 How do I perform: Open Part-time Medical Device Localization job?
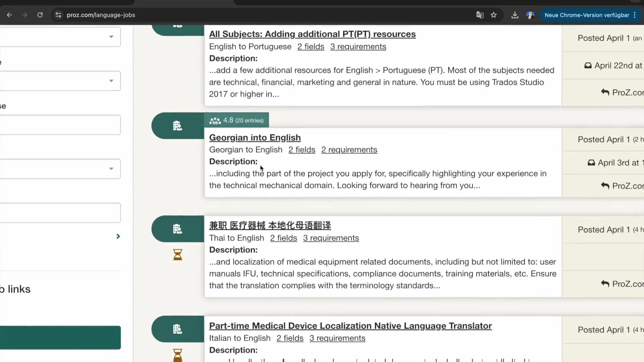coord(350,326)
